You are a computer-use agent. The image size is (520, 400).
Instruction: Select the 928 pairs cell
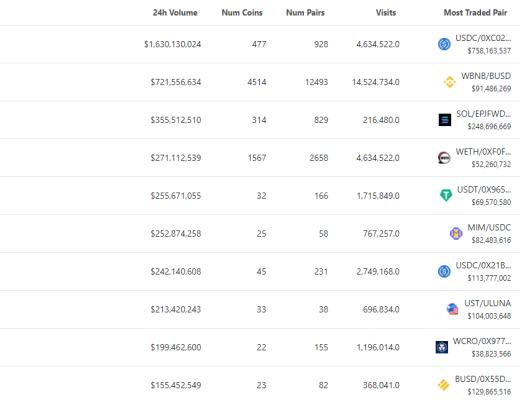pyautogui.click(x=321, y=44)
